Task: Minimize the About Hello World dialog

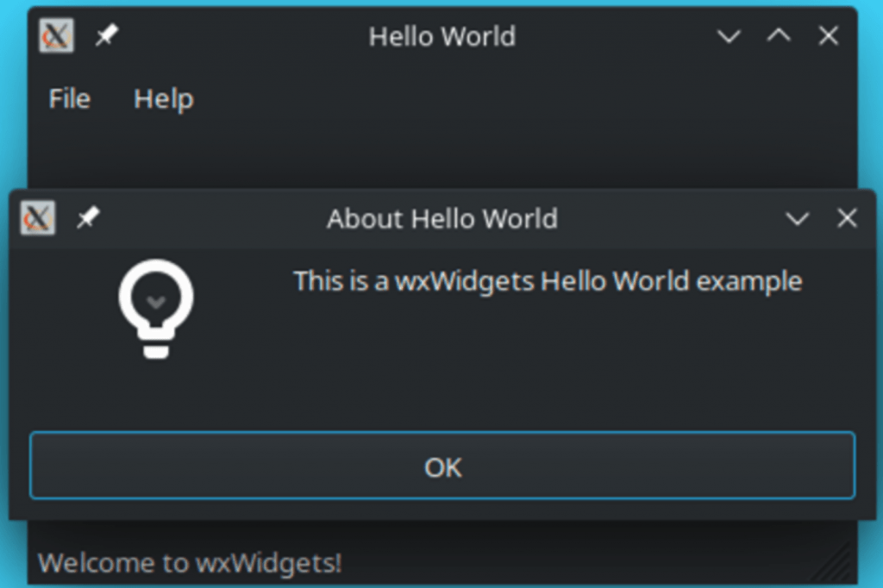Action: 798,218
